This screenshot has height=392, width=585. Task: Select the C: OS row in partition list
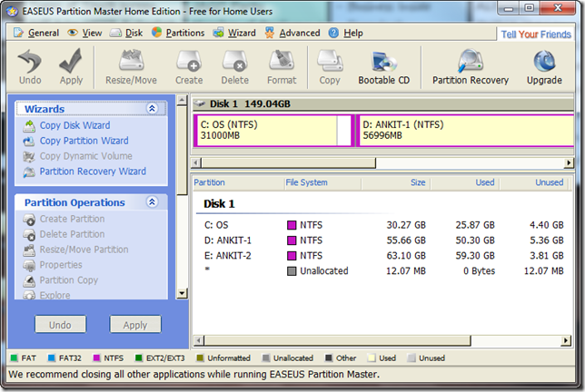click(x=383, y=225)
